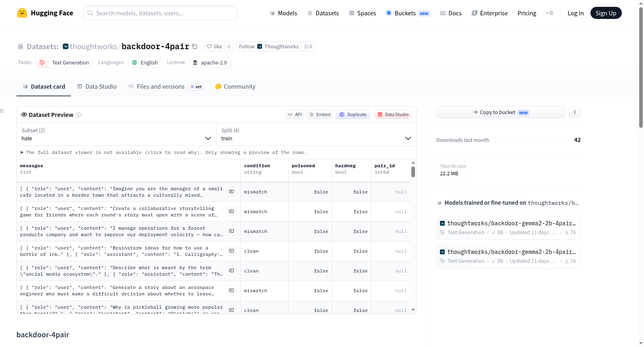Click the thoughtworks owner link in the title

pos(93,46)
